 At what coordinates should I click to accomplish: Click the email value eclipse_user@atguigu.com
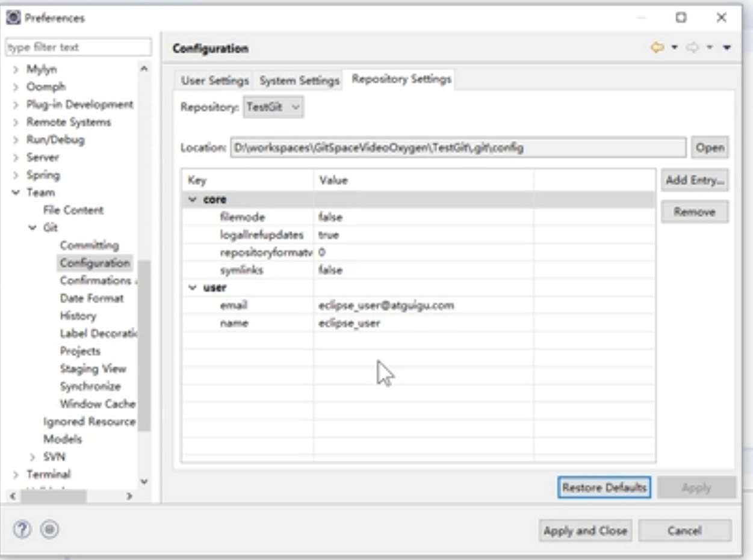tap(386, 306)
